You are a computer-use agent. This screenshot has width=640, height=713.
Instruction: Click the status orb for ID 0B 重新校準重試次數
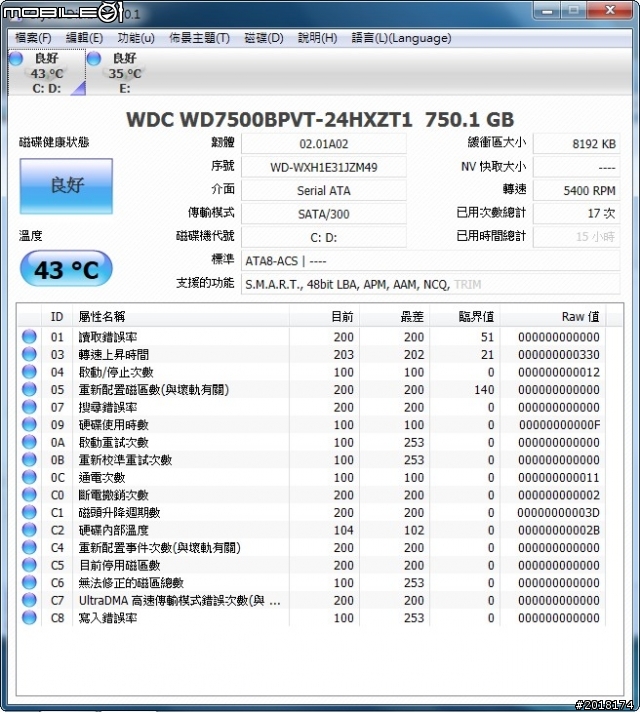point(29,460)
